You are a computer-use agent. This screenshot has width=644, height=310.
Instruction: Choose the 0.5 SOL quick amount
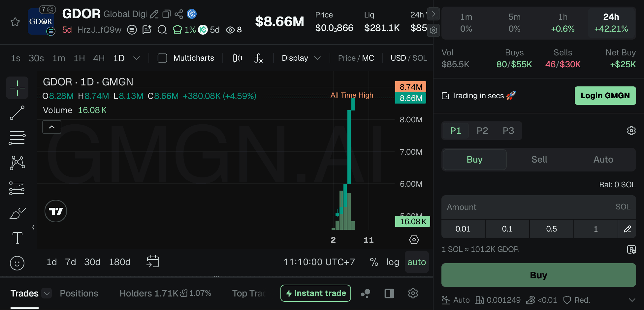[x=551, y=229]
